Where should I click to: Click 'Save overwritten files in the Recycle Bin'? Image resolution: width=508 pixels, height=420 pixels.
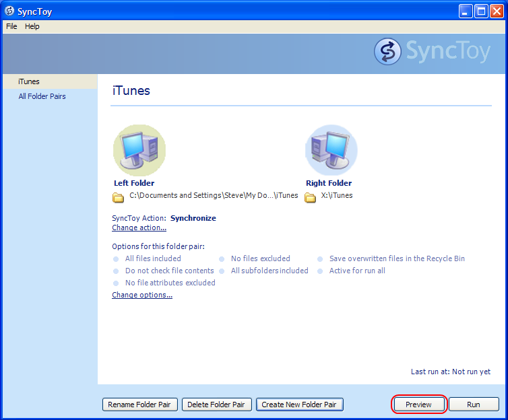coord(397,258)
